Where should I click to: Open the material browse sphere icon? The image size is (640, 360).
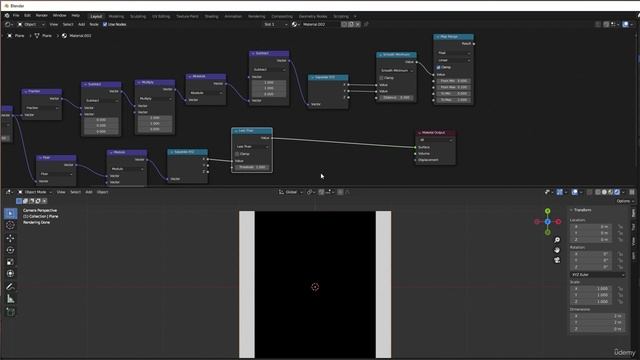(x=296, y=24)
